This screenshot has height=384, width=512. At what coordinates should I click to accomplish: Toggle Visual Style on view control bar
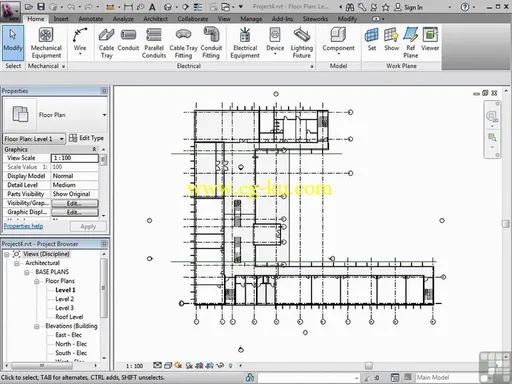click(168, 366)
